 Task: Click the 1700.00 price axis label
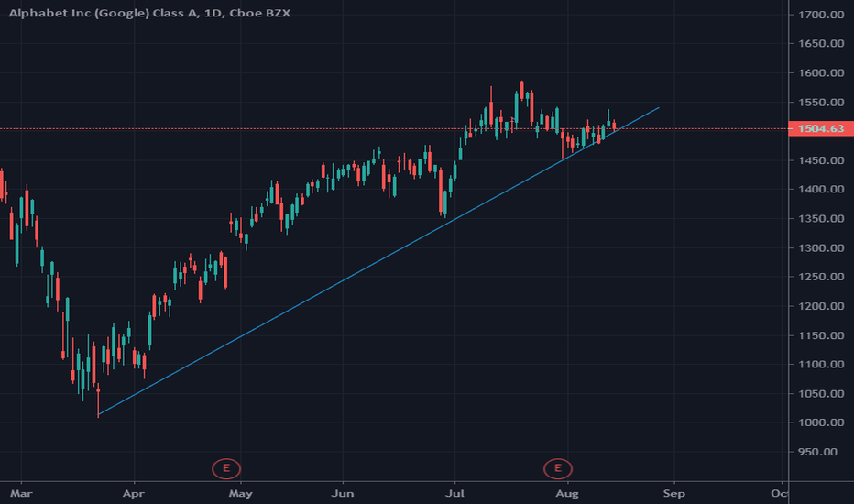pyautogui.click(x=821, y=15)
